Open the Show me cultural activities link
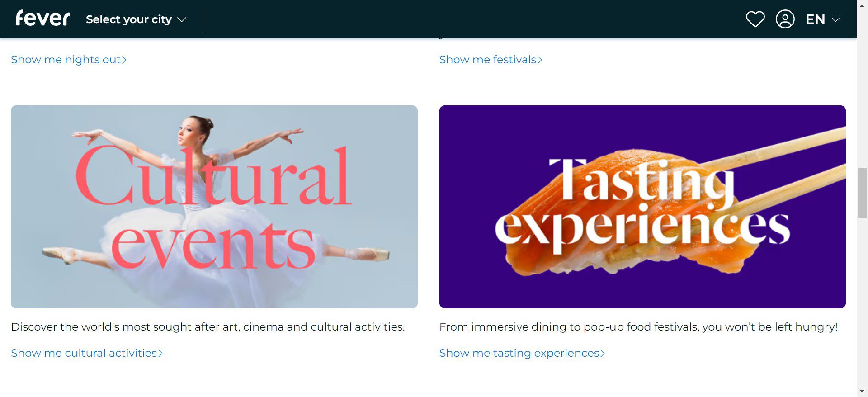 point(87,353)
